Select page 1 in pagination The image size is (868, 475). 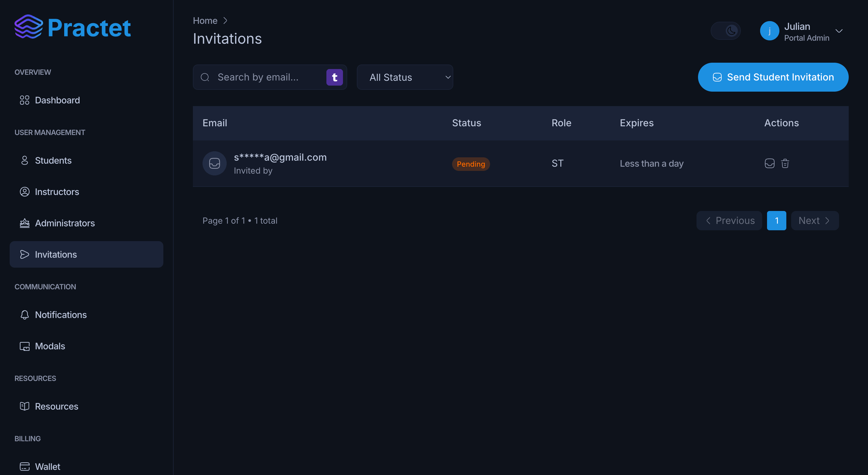(x=776, y=221)
